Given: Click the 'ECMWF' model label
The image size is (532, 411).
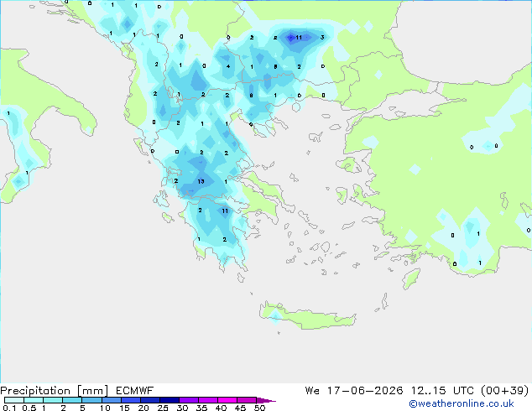Looking at the screenshot, I should tap(135, 391).
